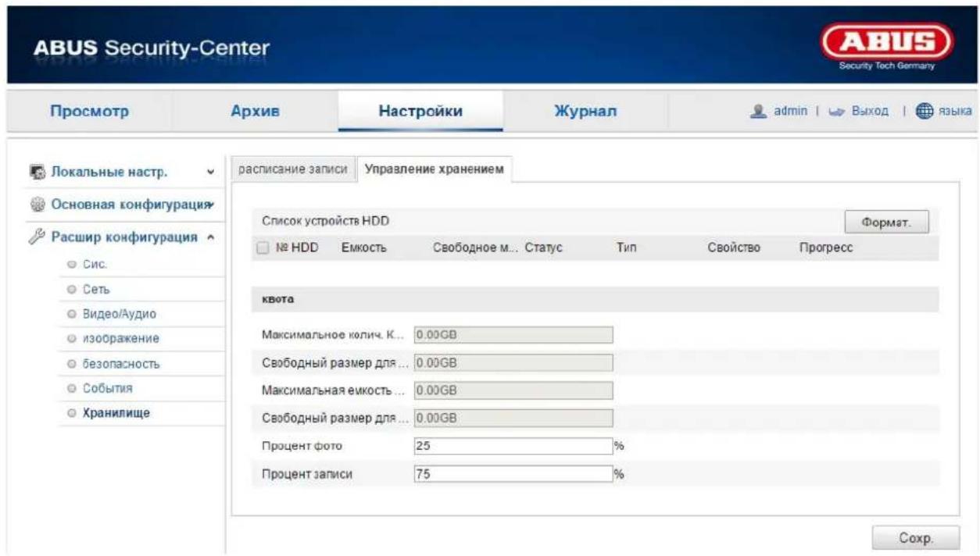Click the Сохр. save button

coord(916,537)
